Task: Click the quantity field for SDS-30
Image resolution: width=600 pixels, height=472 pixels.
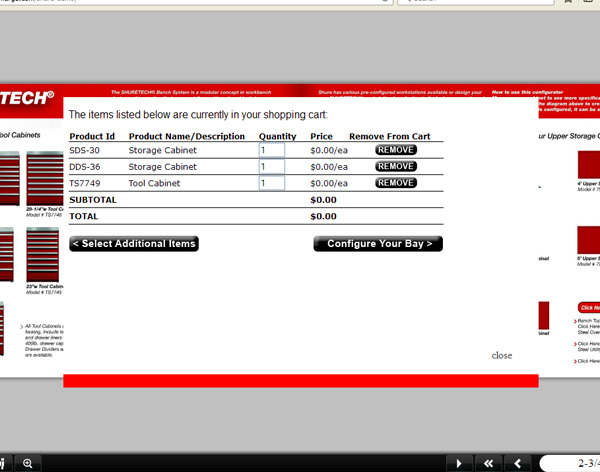Action: coord(272,150)
